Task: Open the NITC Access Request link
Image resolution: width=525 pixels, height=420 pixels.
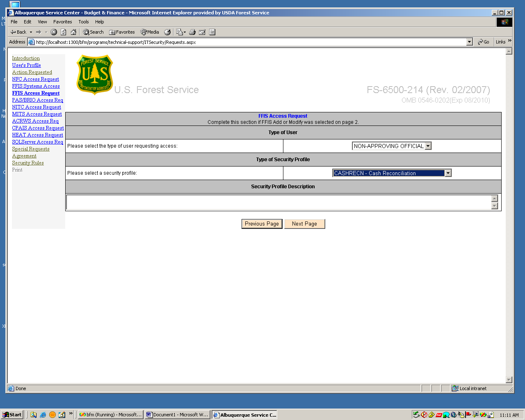Action: point(37,107)
